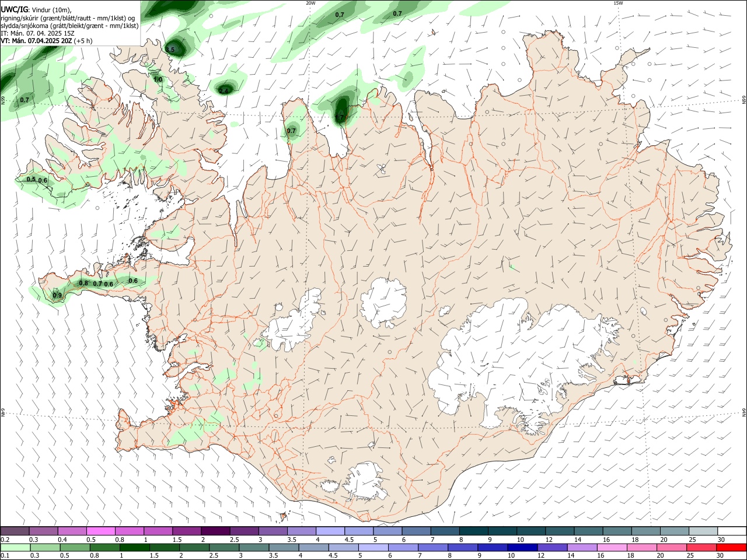
Task: Click the issue time line 'IT: Mán. 07. 04. 2025 15Z'
Action: [x=38, y=33]
